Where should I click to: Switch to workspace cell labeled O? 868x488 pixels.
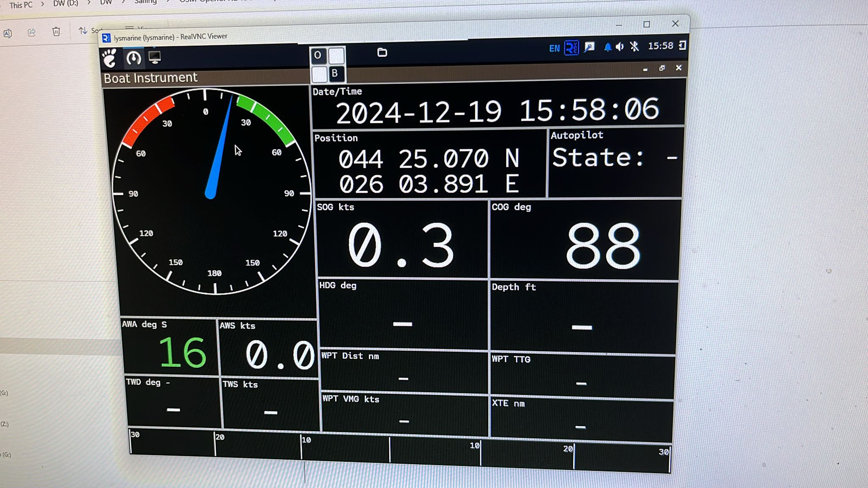tap(318, 55)
